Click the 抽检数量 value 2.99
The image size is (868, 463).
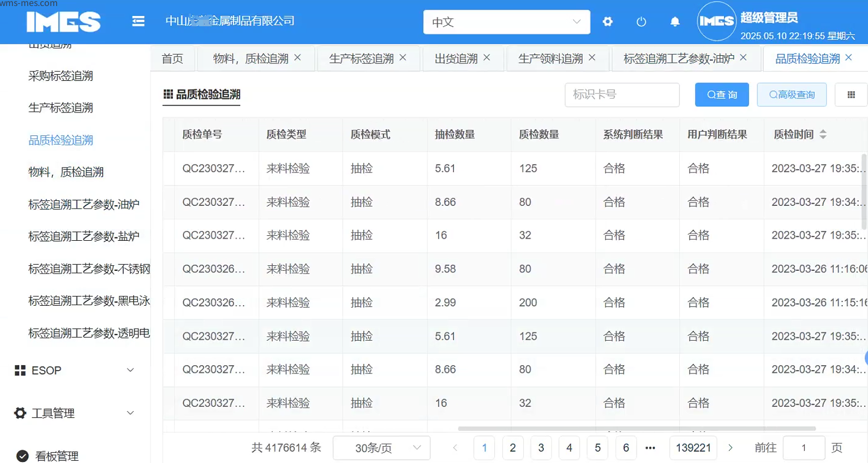point(445,302)
